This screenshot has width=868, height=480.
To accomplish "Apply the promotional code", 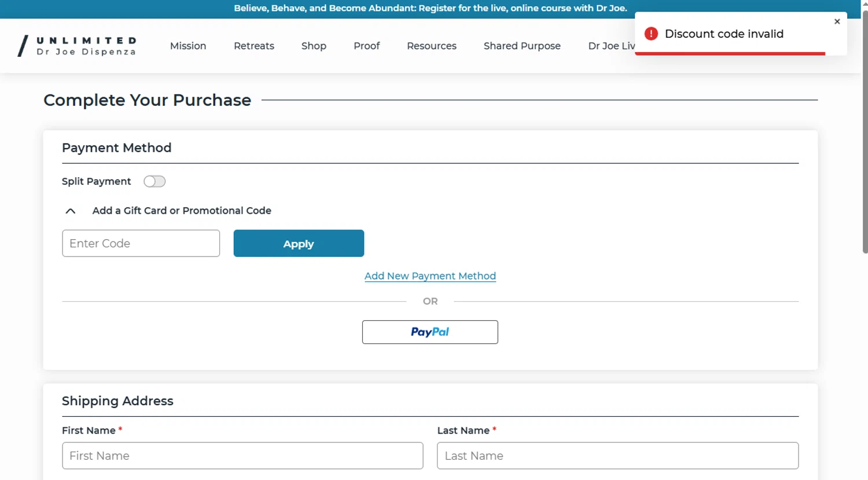I will 299,243.
